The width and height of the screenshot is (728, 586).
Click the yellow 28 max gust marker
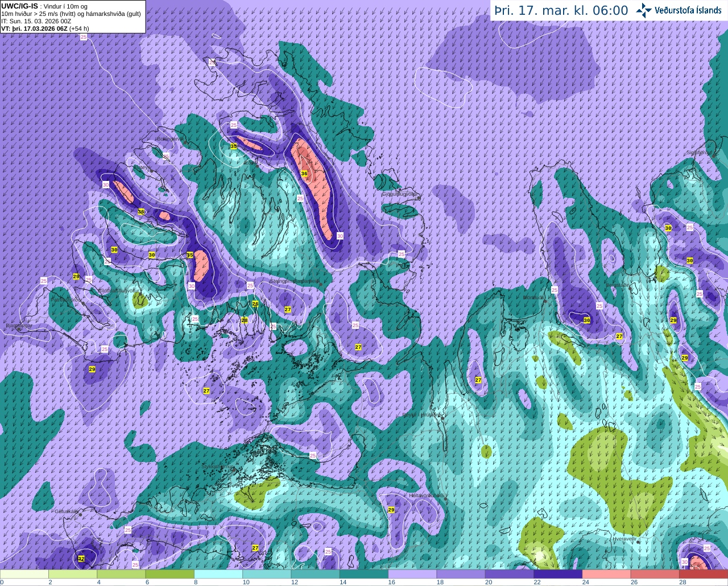click(x=245, y=320)
